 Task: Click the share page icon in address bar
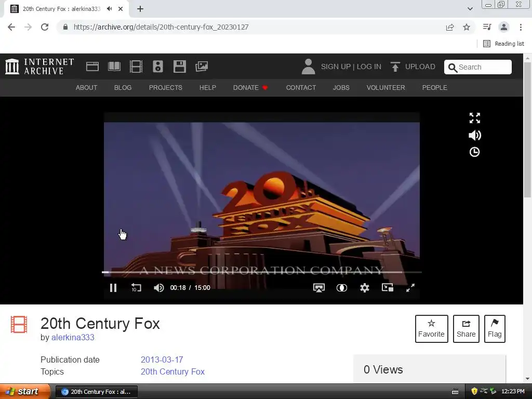[450, 27]
